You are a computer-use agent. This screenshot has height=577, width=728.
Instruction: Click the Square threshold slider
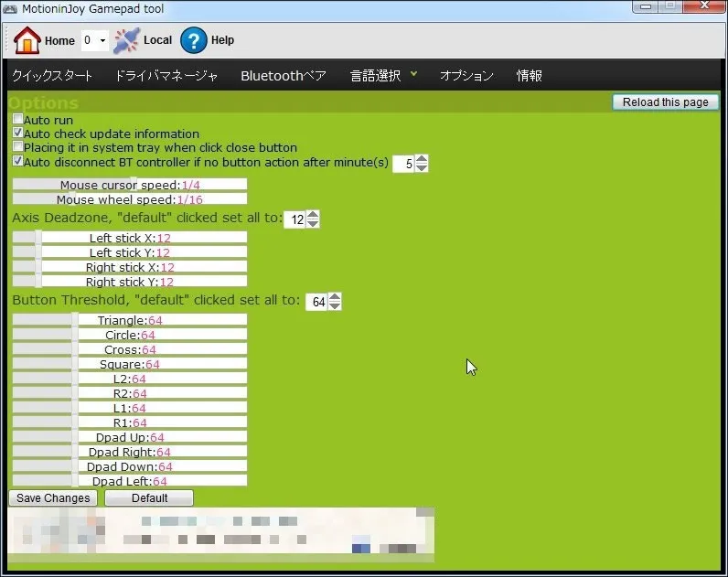[x=130, y=363]
